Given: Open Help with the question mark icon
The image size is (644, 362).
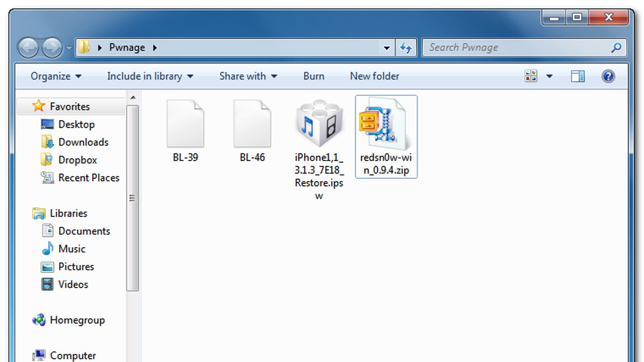Looking at the screenshot, I should (x=608, y=76).
